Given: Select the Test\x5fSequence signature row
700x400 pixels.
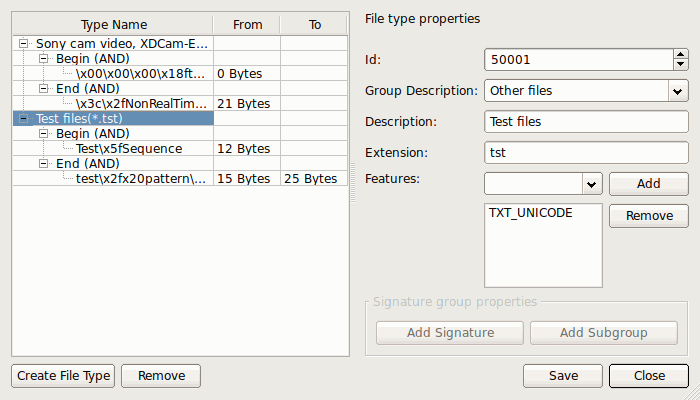Looking at the screenshot, I should (x=180, y=149).
